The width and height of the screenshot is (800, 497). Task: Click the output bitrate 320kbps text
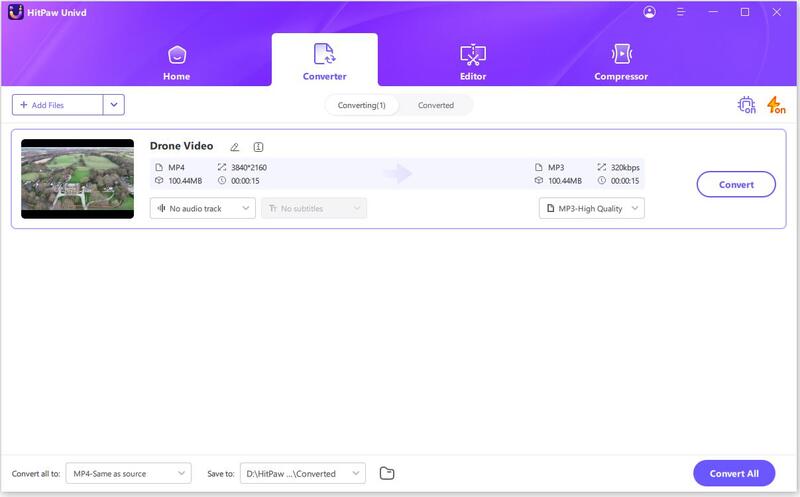pyautogui.click(x=625, y=167)
